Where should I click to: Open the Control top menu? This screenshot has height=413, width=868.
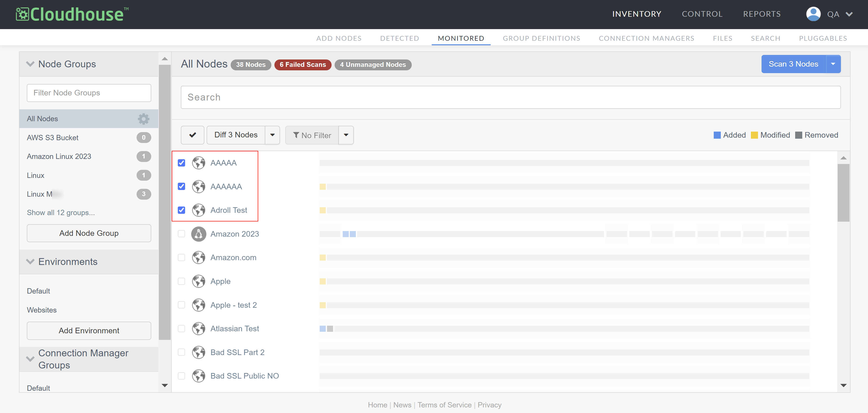[x=702, y=14]
